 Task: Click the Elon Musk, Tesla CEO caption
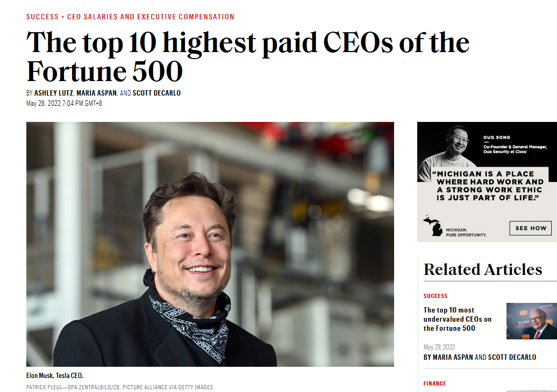[x=55, y=376]
